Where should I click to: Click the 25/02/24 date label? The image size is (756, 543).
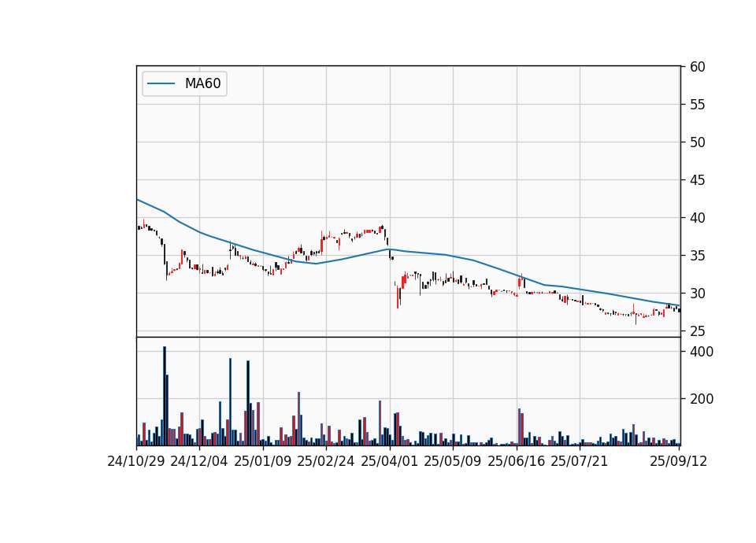coord(326,461)
